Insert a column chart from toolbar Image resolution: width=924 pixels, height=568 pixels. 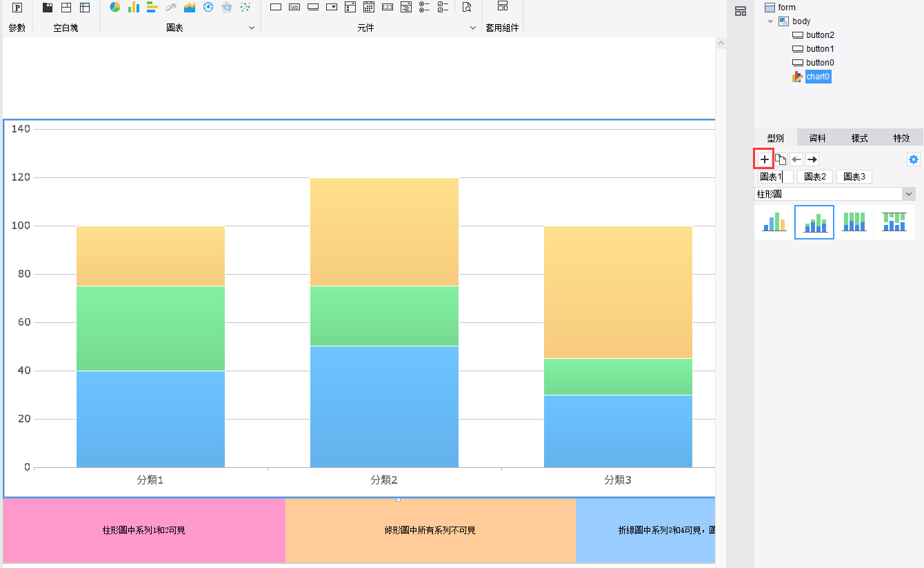tap(133, 8)
